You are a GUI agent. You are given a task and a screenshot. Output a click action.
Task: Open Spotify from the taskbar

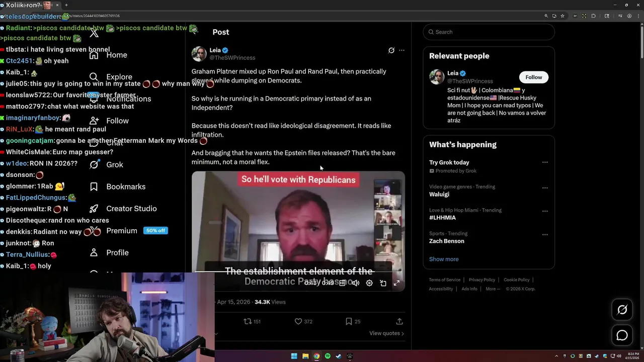(x=328, y=356)
